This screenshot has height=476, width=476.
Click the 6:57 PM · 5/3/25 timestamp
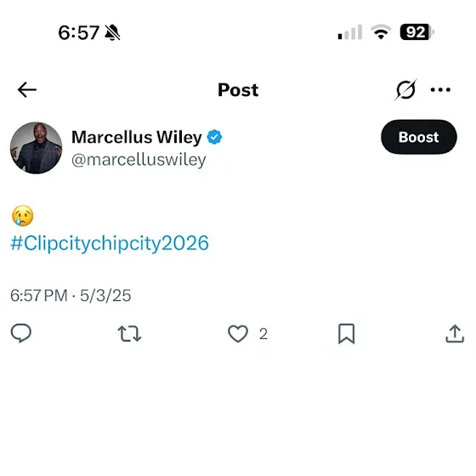tap(71, 296)
